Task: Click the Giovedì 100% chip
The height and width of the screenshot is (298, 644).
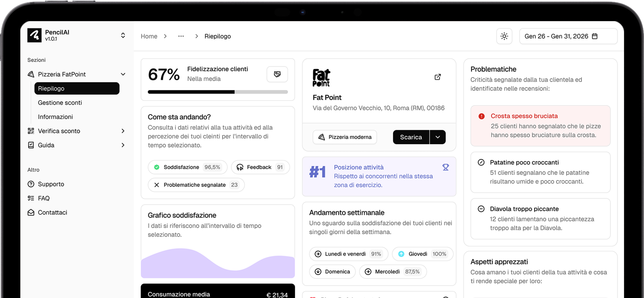Action: pos(422,254)
